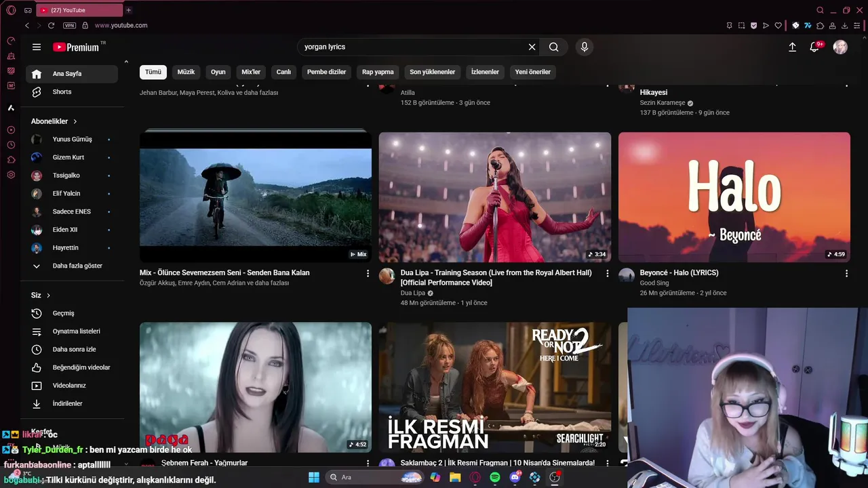Image resolution: width=868 pixels, height=488 pixels.
Task: Open the upload/create video icon
Action: click(792, 47)
